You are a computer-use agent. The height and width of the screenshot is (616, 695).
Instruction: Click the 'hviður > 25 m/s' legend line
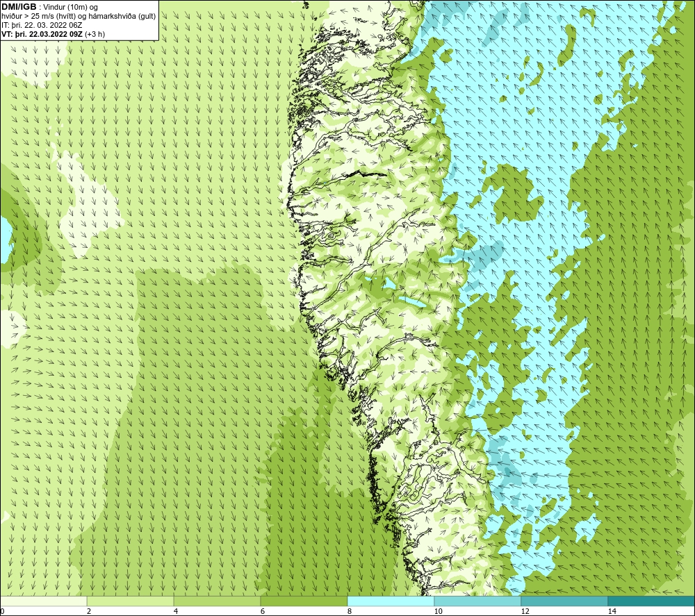(x=79, y=17)
